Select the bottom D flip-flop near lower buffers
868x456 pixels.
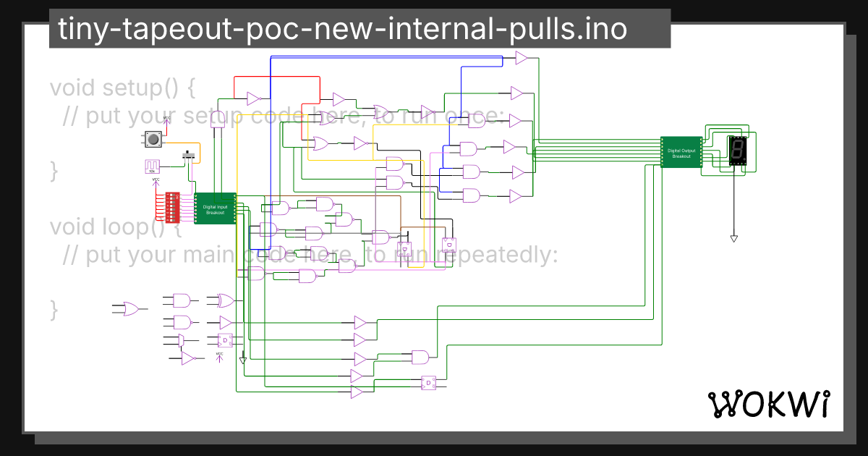pyautogui.click(x=428, y=382)
